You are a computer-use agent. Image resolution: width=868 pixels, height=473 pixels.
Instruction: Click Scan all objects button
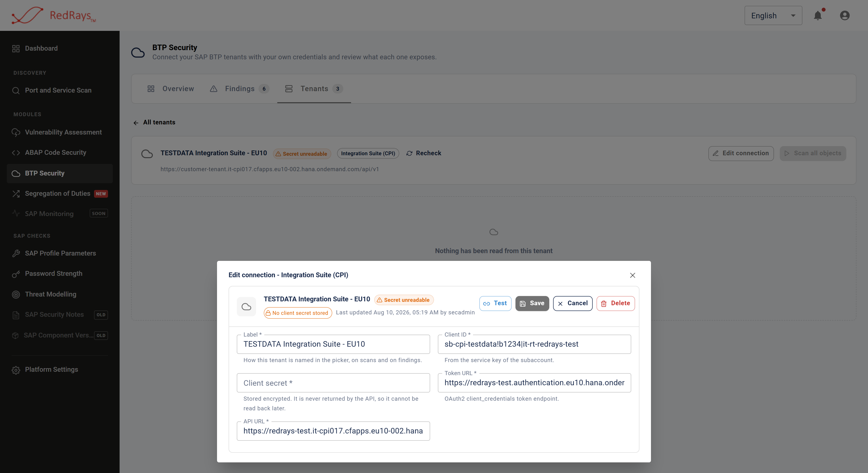click(x=813, y=153)
